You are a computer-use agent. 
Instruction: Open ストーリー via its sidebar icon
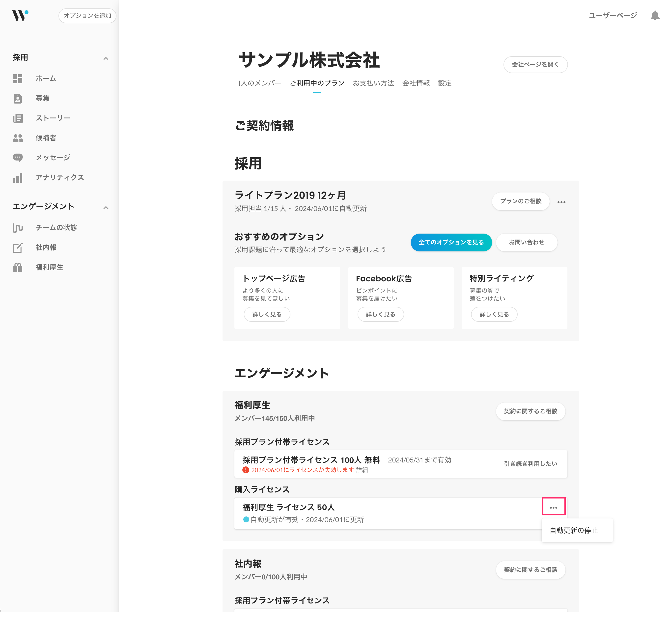[18, 118]
